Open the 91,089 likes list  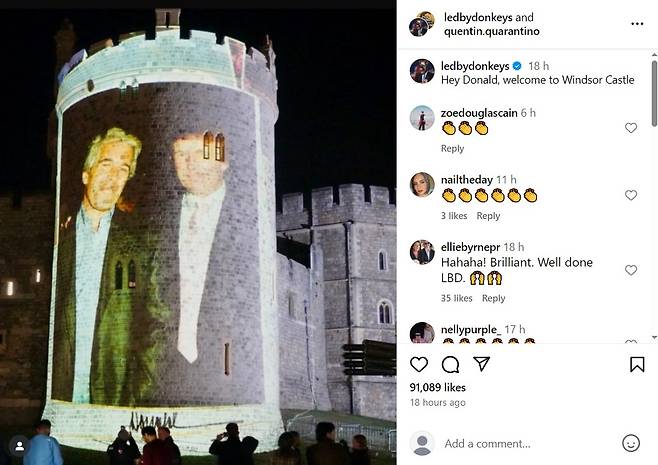pyautogui.click(x=438, y=386)
